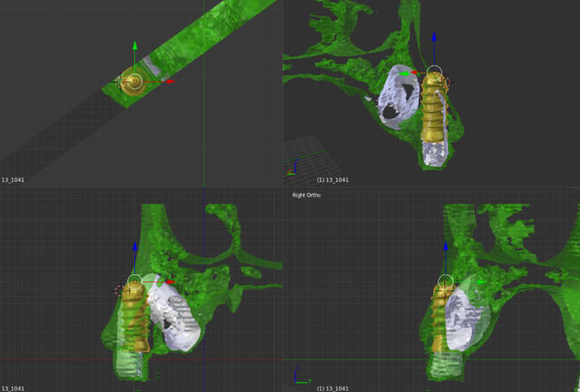Click the green Y-axis arrow in top-left viewport

pyautogui.click(x=134, y=44)
